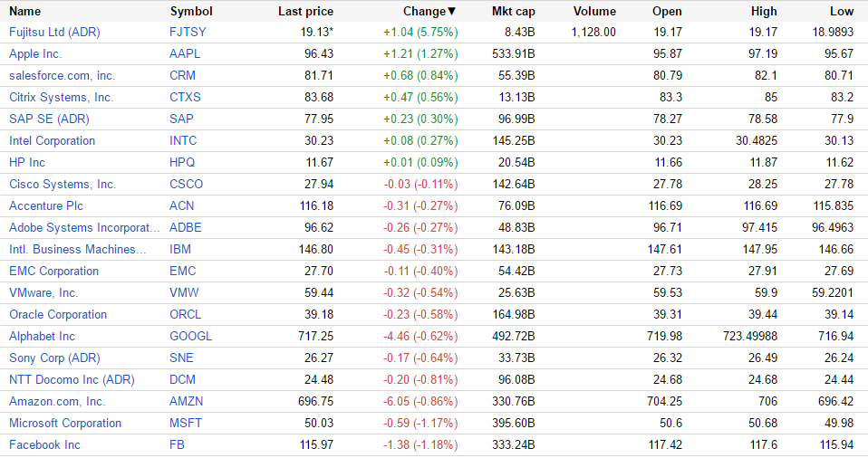
Task: Click the CRM ticker symbol
Action: point(183,75)
